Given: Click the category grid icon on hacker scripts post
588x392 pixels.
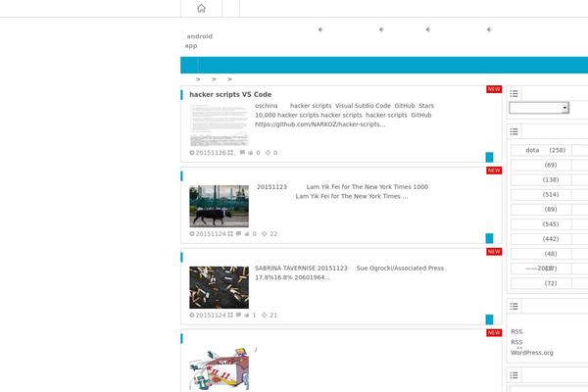Looking at the screenshot, I should coord(230,153).
